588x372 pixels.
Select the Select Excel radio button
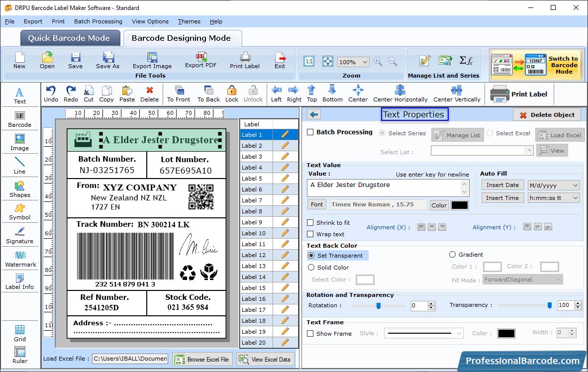pos(490,133)
